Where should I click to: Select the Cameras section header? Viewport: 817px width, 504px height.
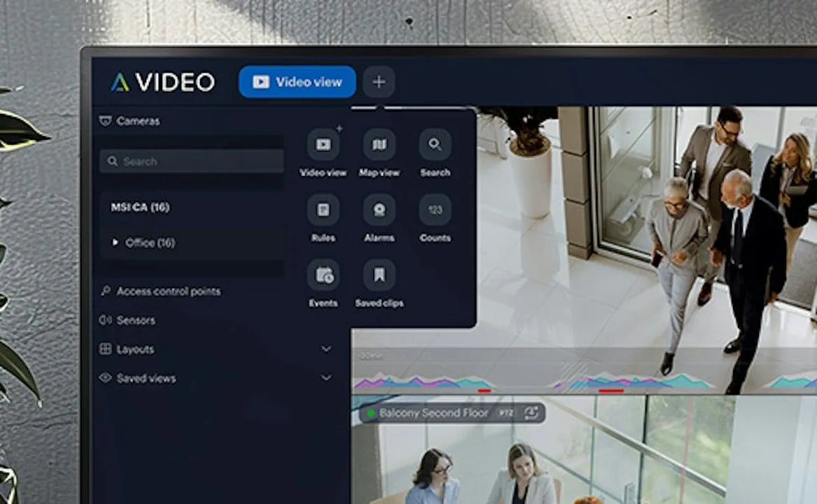pos(129,121)
